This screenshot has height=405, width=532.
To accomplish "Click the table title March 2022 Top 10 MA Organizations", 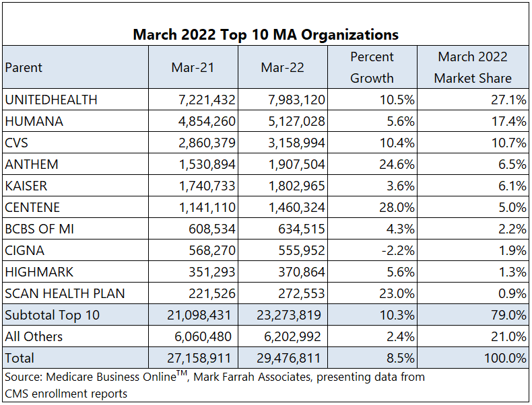I will [x=265, y=34].
